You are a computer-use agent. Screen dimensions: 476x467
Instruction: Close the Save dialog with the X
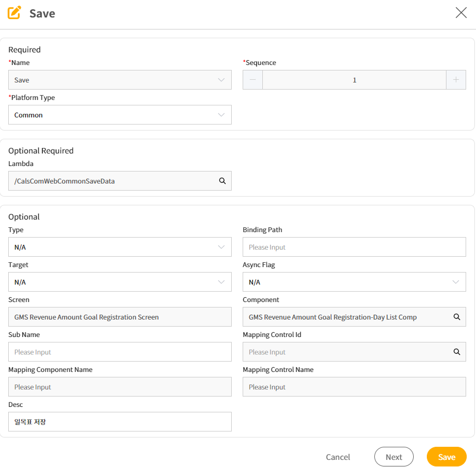[x=461, y=13]
